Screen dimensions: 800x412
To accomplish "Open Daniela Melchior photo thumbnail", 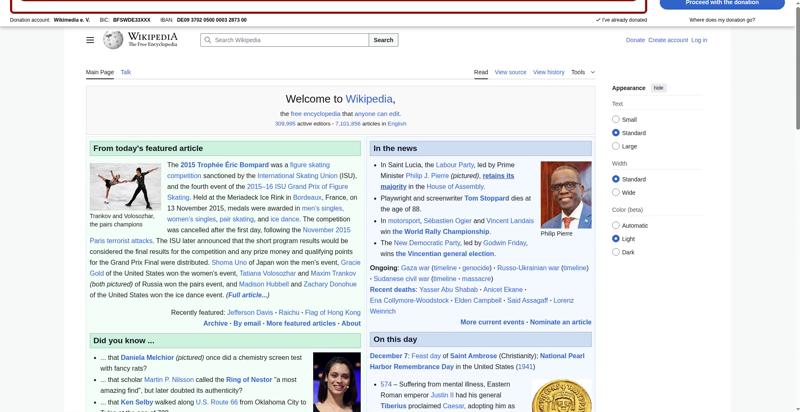I will coord(337,382).
